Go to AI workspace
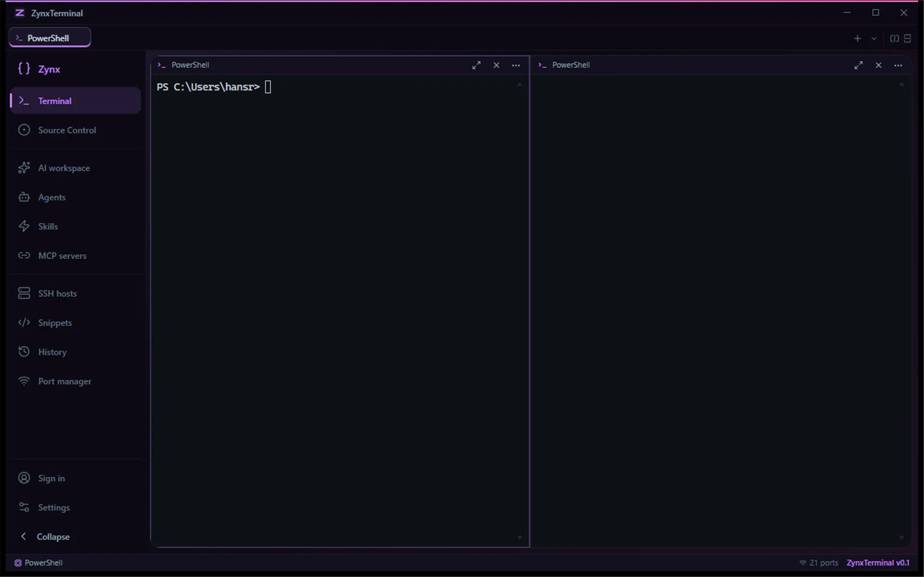The image size is (924, 577). (75, 168)
